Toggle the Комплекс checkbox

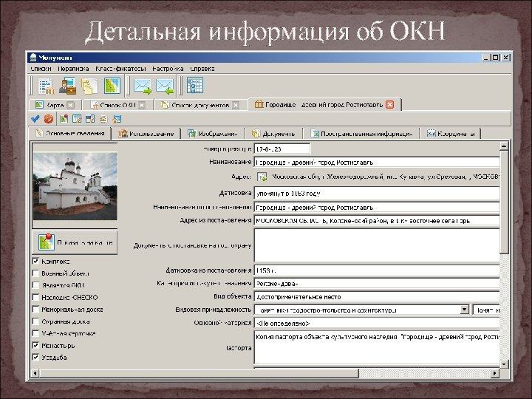click(x=35, y=262)
